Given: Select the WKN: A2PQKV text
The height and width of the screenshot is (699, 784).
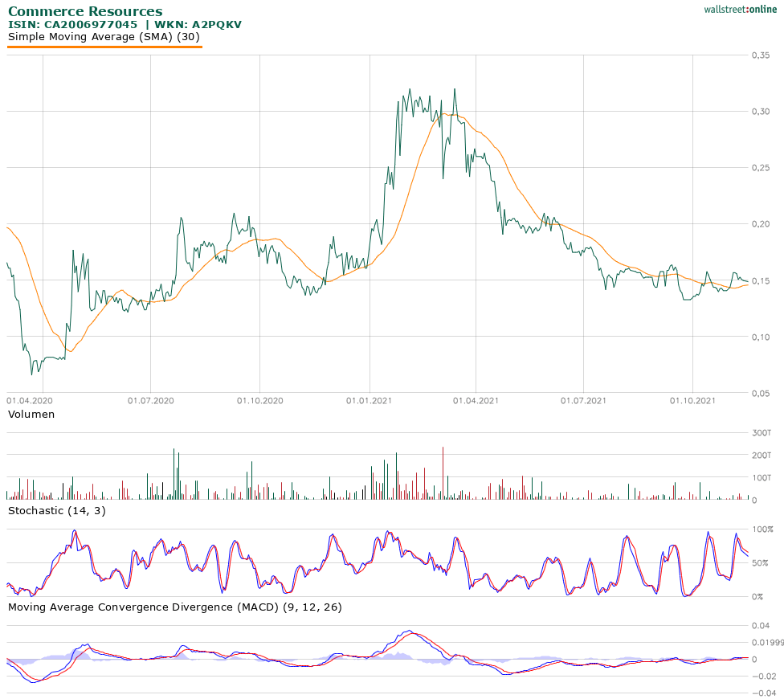Looking at the screenshot, I should coord(198,24).
